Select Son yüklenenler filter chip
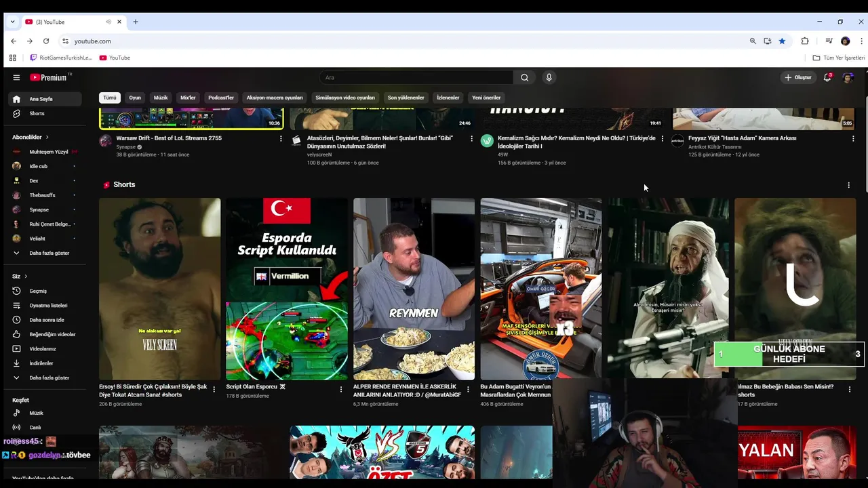This screenshot has height=488, width=868. pyautogui.click(x=406, y=98)
